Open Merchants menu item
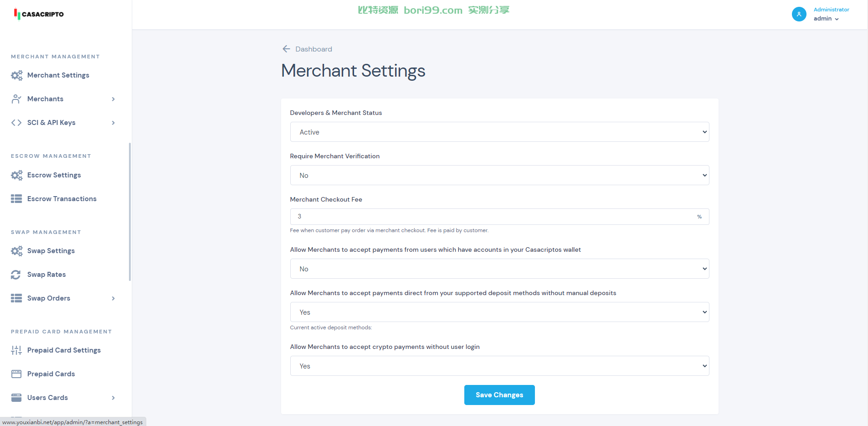Screen dimensions: 868x426 (x=45, y=99)
